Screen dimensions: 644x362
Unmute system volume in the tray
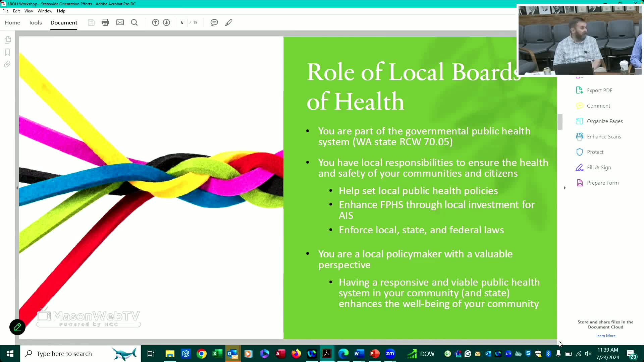[x=588, y=354]
